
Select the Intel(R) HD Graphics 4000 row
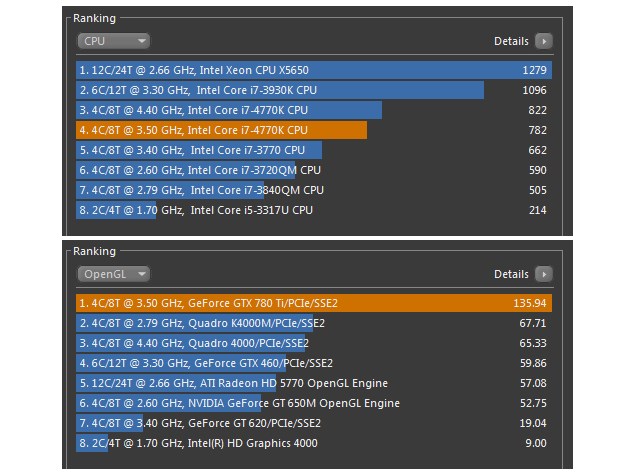pyautogui.click(x=314, y=443)
